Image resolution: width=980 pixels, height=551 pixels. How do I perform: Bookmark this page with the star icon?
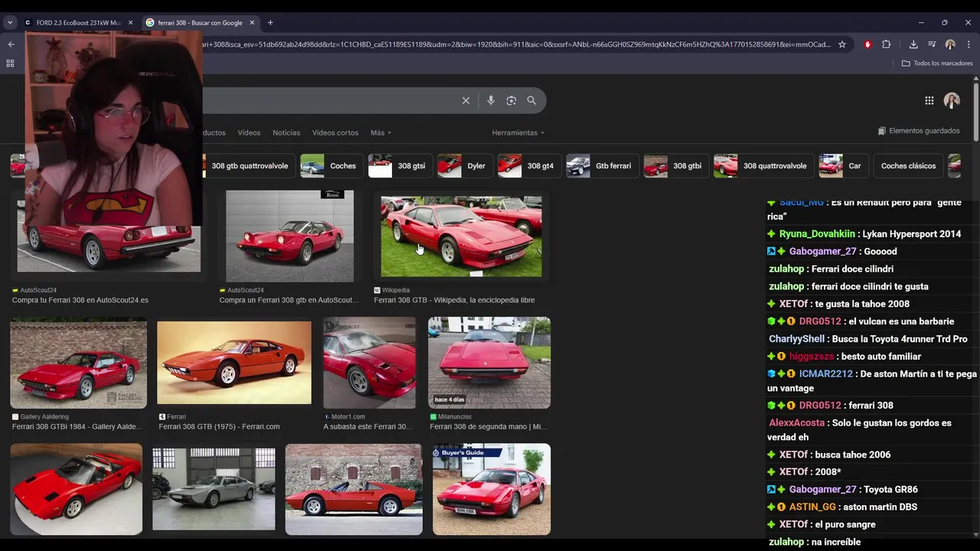(842, 44)
